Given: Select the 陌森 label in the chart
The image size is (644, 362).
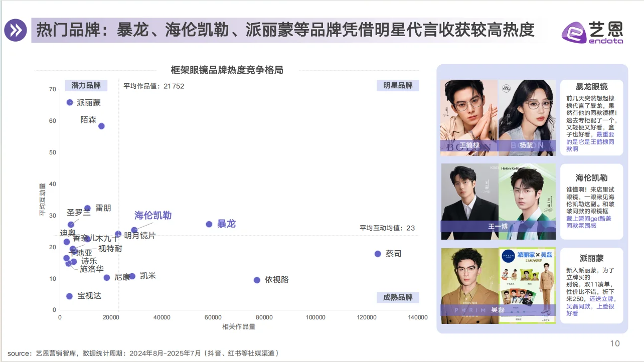Looking at the screenshot, I should click(x=88, y=120).
